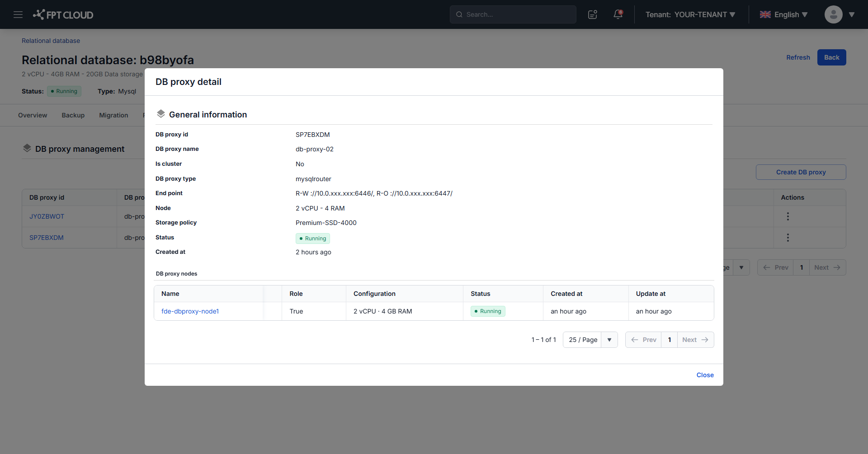The width and height of the screenshot is (868, 454).
Task: Select the DB proxy id value SP7EBXDM
Action: [313, 135]
